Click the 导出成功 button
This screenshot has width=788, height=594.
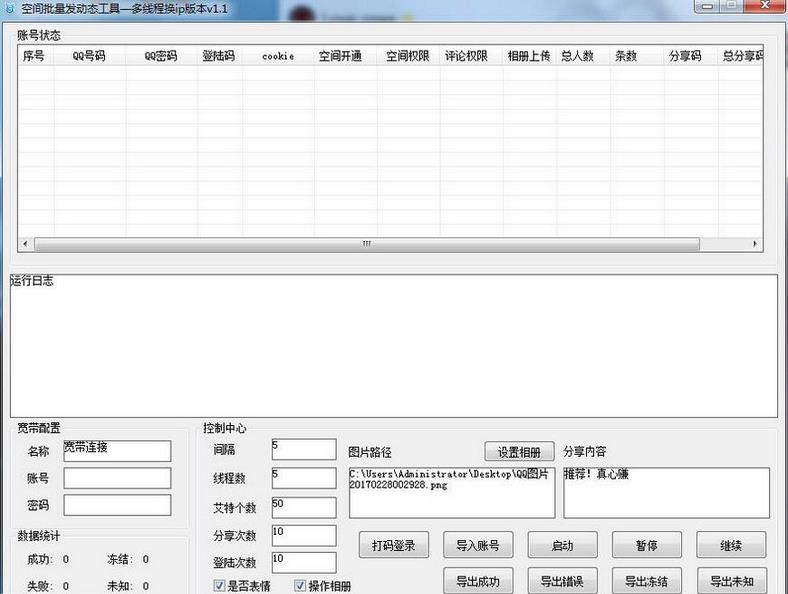pos(478,581)
